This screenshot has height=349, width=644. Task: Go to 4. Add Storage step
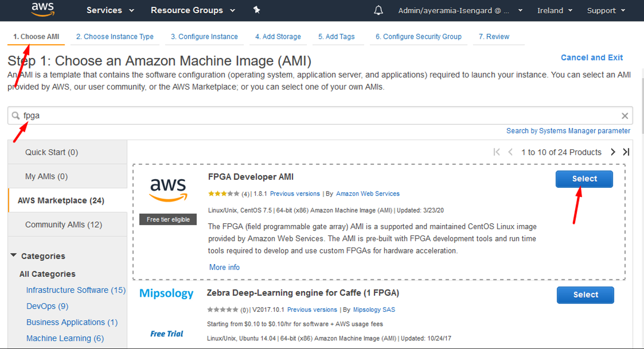[278, 37]
